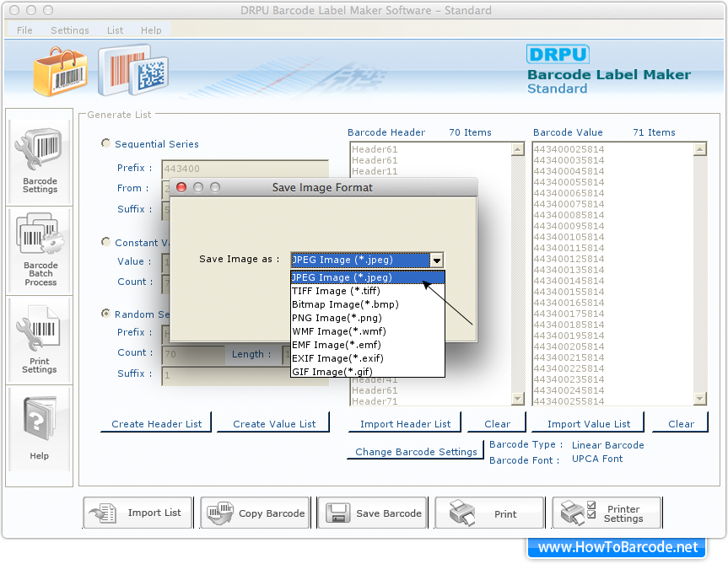The width and height of the screenshot is (728, 564).
Task: Open the Settings menu
Action: [70, 30]
